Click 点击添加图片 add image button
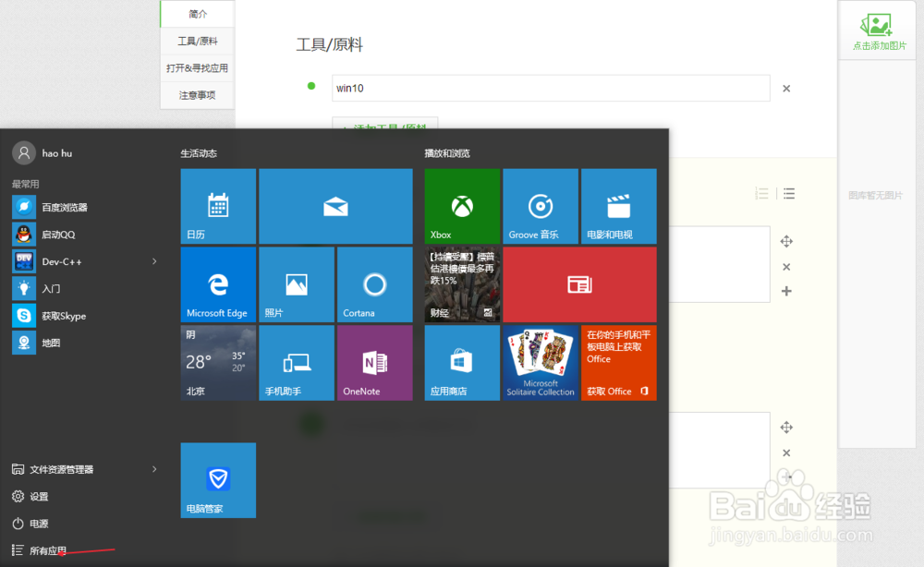The image size is (924, 567). [880, 31]
